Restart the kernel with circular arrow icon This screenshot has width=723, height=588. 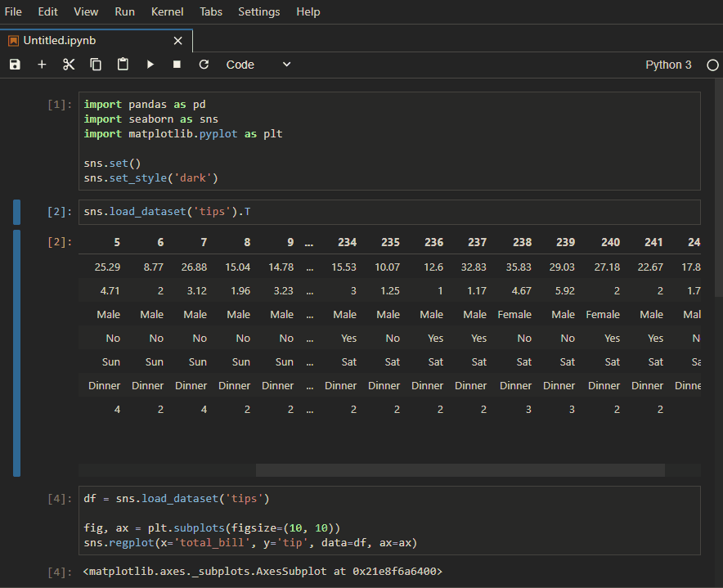(204, 65)
